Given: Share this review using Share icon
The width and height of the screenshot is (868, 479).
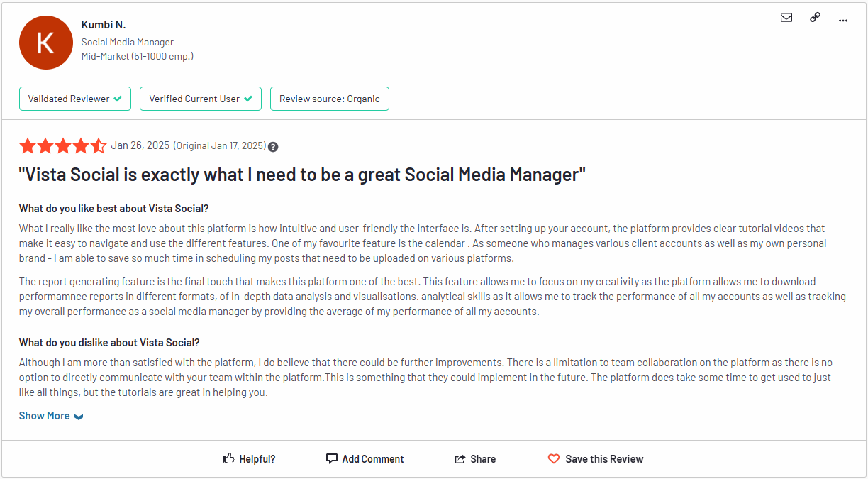Looking at the screenshot, I should pos(460,459).
